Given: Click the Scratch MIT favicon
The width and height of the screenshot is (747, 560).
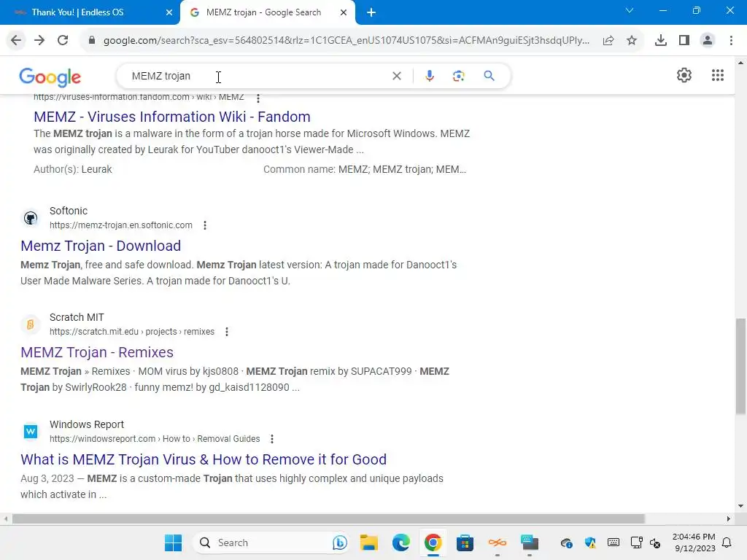Looking at the screenshot, I should 31,324.
